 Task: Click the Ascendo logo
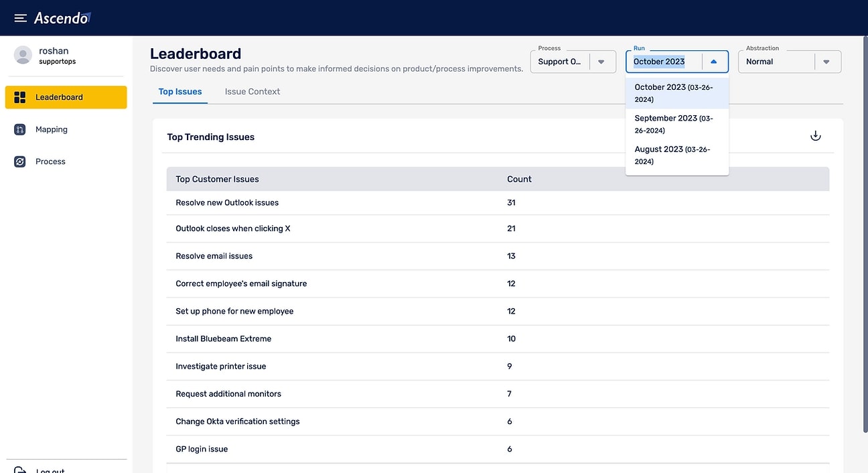[62, 18]
